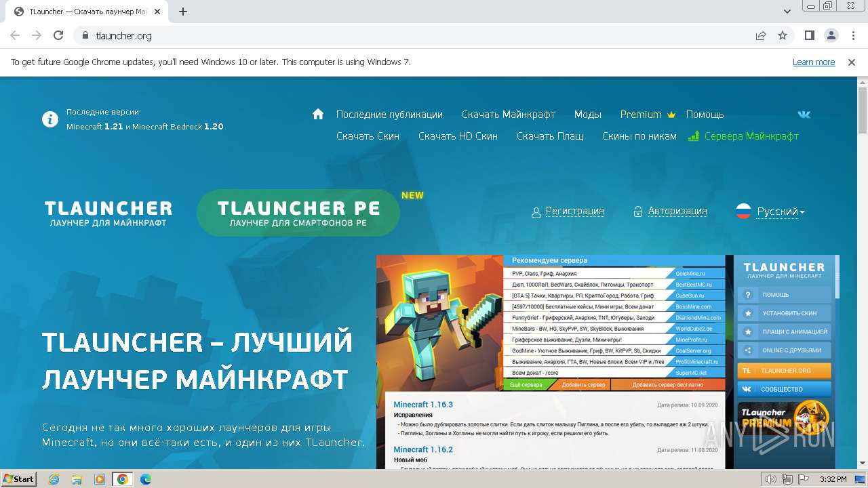Click the info circle icon
This screenshot has height=488, width=868.
50,119
